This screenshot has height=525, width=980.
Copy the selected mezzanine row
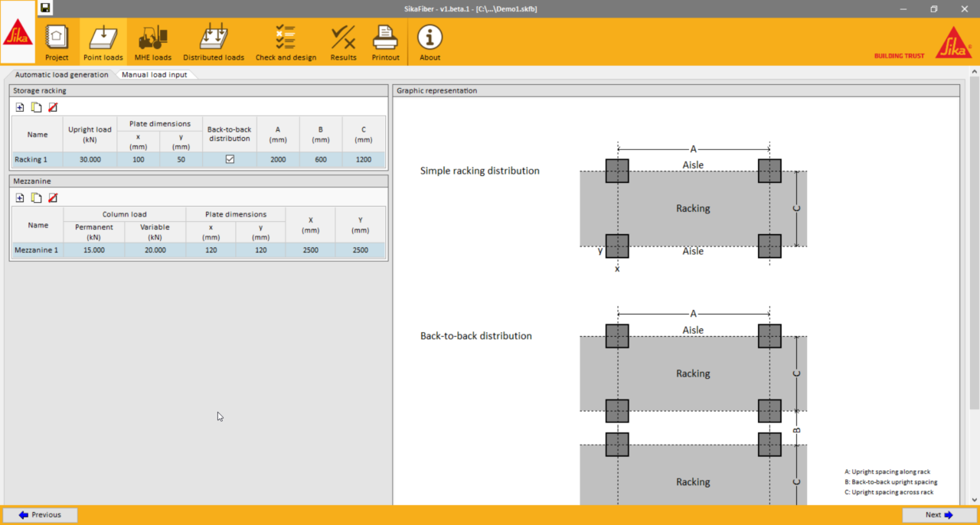[36, 197]
